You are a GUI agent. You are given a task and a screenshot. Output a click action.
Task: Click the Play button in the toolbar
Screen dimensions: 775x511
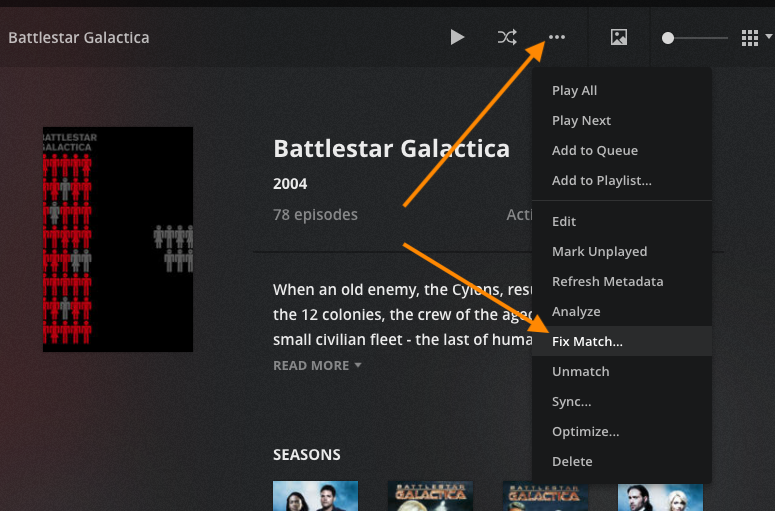pyautogui.click(x=457, y=37)
